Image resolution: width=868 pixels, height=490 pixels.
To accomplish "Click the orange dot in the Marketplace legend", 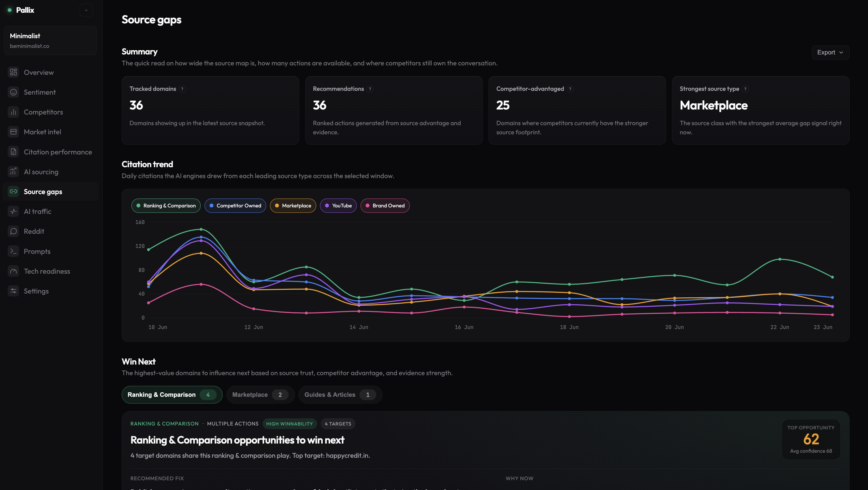I will pyautogui.click(x=277, y=205).
